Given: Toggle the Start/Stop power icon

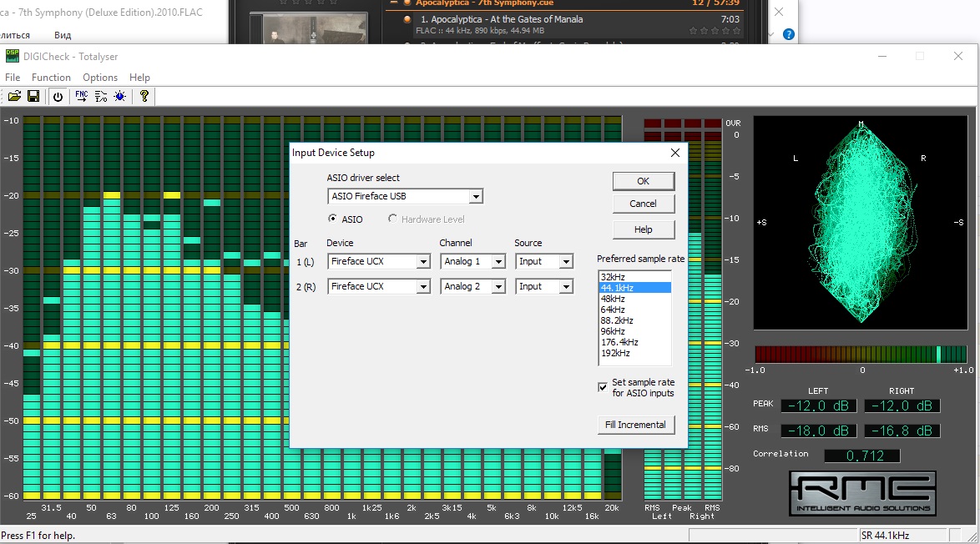Looking at the screenshot, I should [58, 96].
